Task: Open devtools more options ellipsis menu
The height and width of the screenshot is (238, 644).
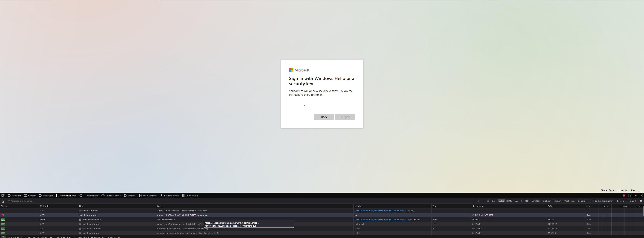Action: 637,195
